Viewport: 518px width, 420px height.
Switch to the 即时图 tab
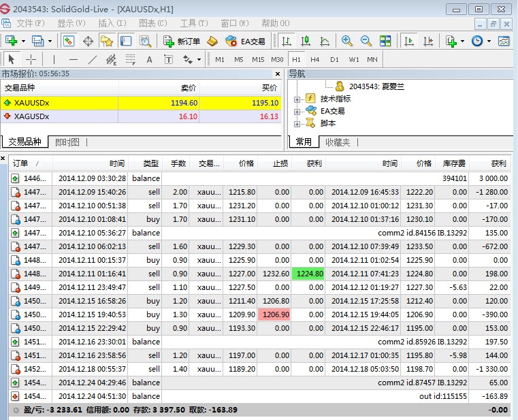pyautogui.click(x=67, y=142)
